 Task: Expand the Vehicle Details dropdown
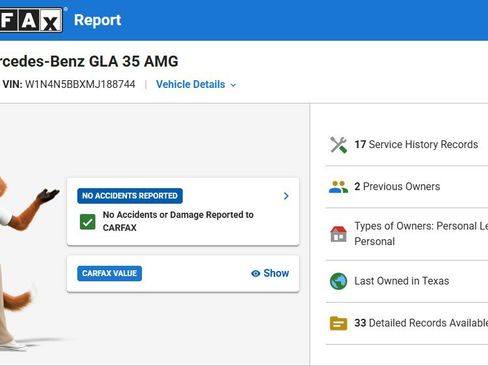196,85
